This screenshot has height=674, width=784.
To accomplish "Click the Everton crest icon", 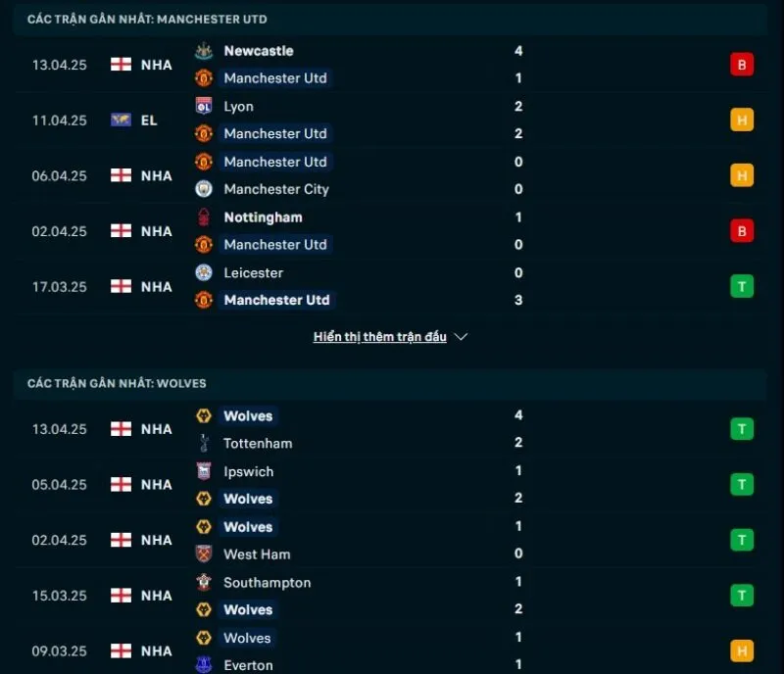I will 203,664.
